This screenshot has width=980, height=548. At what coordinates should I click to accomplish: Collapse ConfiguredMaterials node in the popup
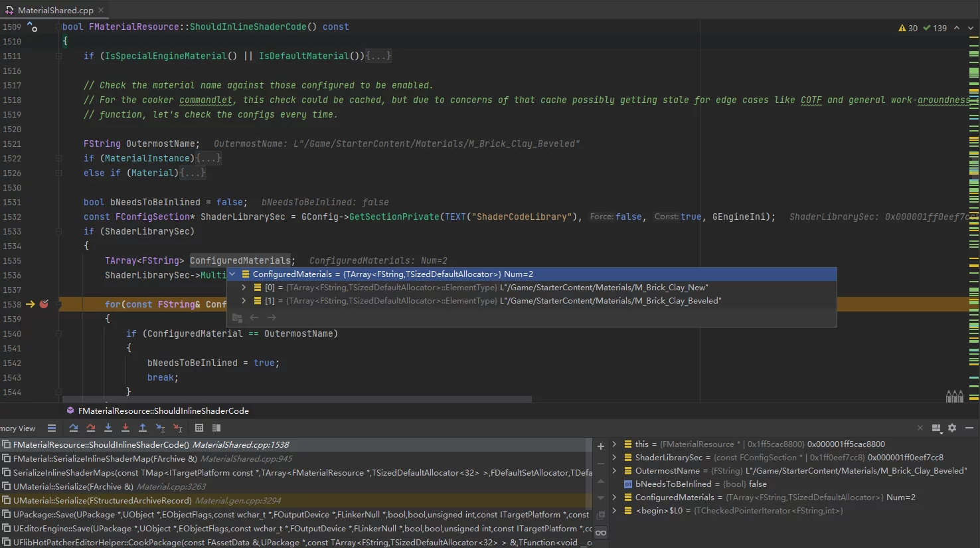pos(232,274)
